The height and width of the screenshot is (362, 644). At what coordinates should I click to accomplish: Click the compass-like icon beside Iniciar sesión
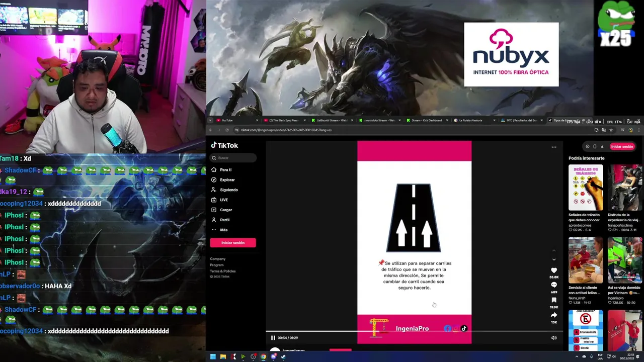(587, 147)
